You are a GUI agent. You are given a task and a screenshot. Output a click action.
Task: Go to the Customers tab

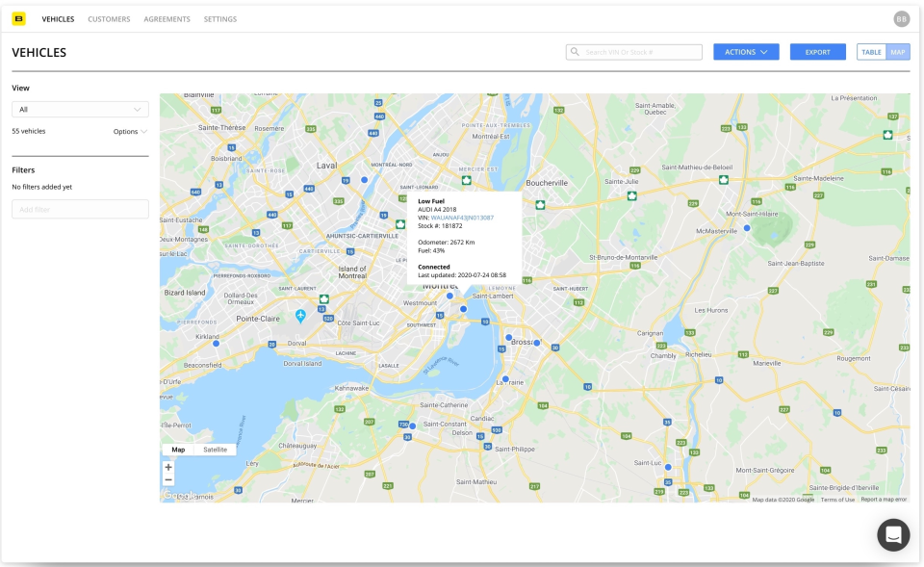coord(109,19)
